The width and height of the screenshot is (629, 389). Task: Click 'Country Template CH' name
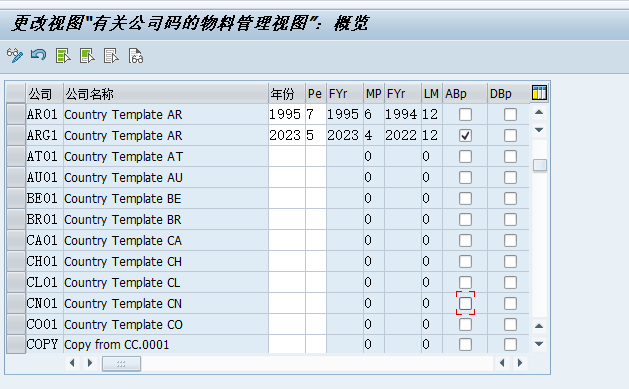tap(123, 261)
